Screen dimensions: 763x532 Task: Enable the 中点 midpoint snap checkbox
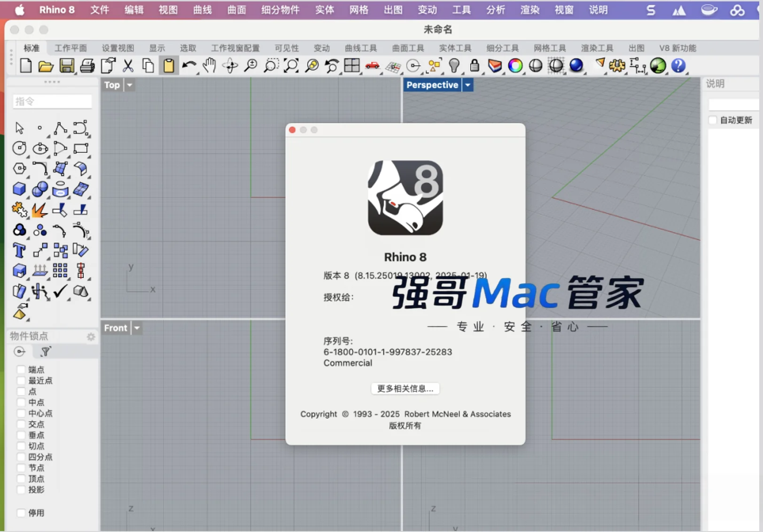pos(21,402)
